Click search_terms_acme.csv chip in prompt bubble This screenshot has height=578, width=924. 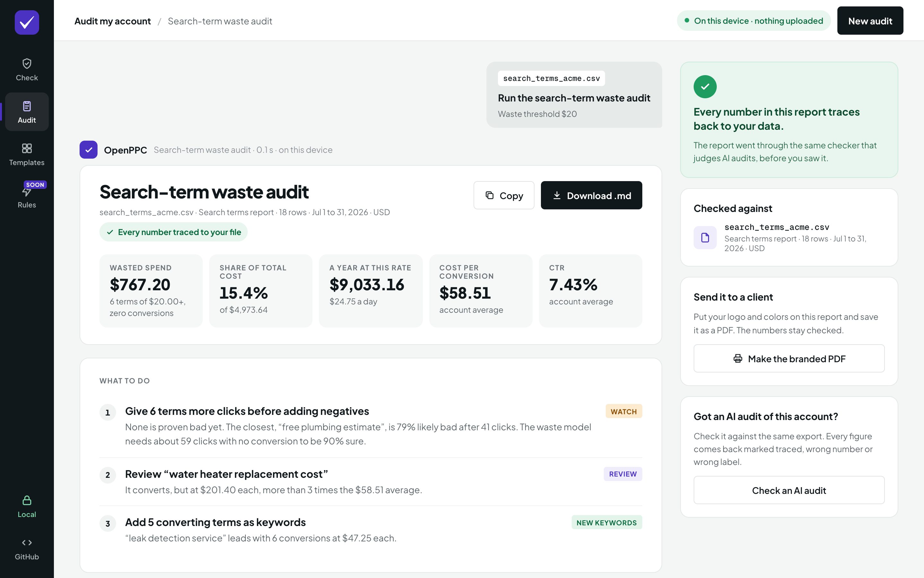[551, 78]
